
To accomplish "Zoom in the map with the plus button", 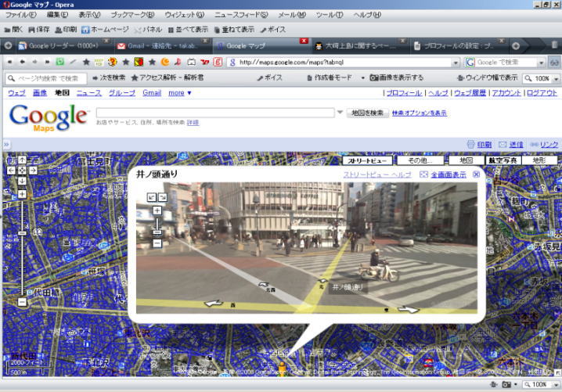I will [22, 194].
